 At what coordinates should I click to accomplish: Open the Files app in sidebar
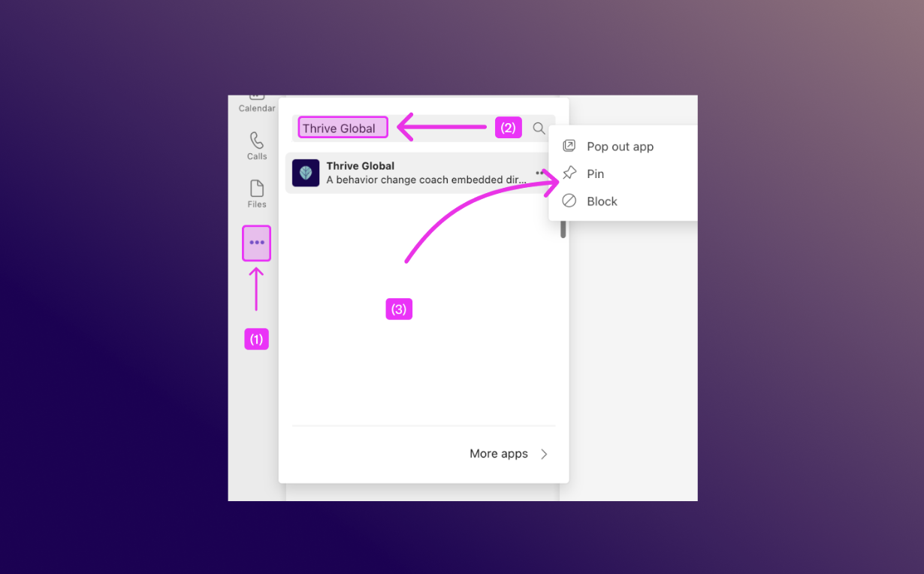tap(257, 194)
